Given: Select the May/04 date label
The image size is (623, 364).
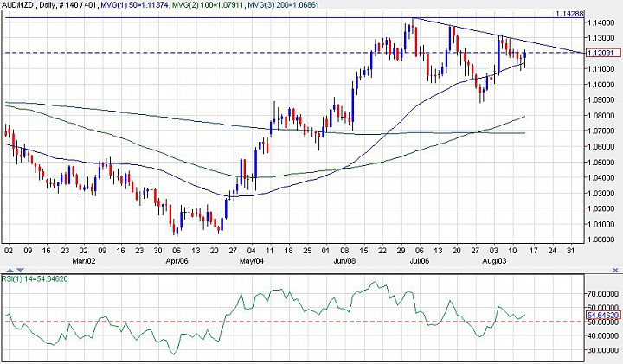Looking at the screenshot, I should click(249, 259).
